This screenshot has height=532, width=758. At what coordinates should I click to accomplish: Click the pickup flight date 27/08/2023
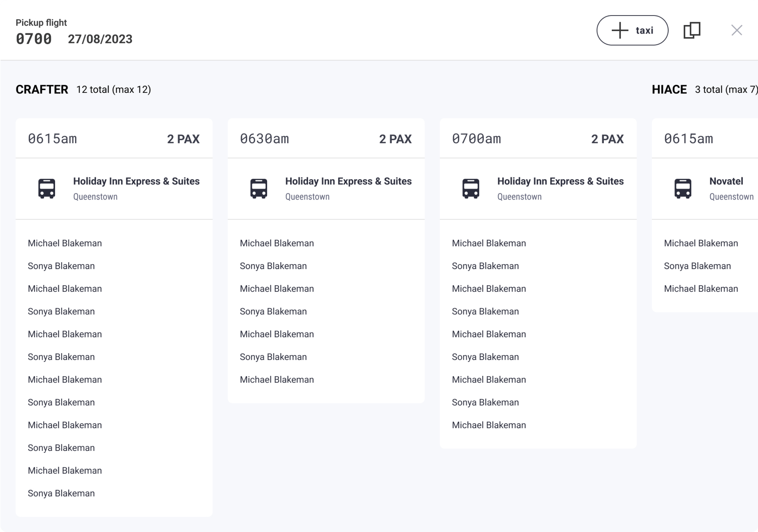pyautogui.click(x=100, y=39)
